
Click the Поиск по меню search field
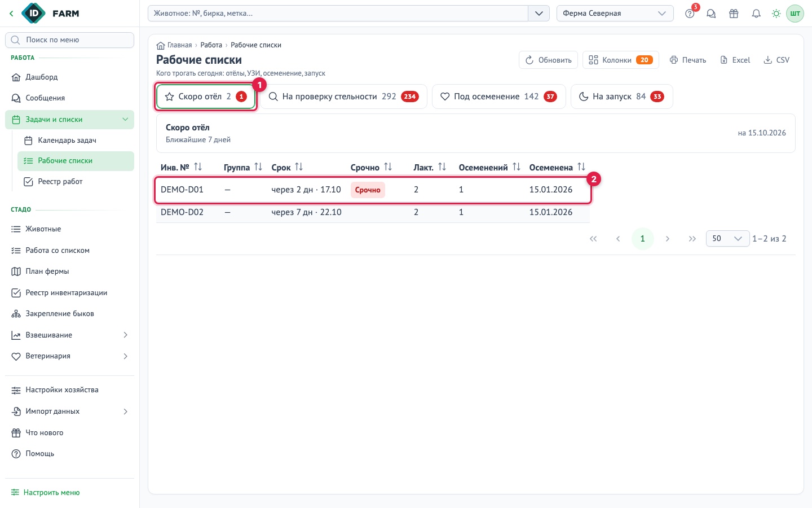pos(69,40)
